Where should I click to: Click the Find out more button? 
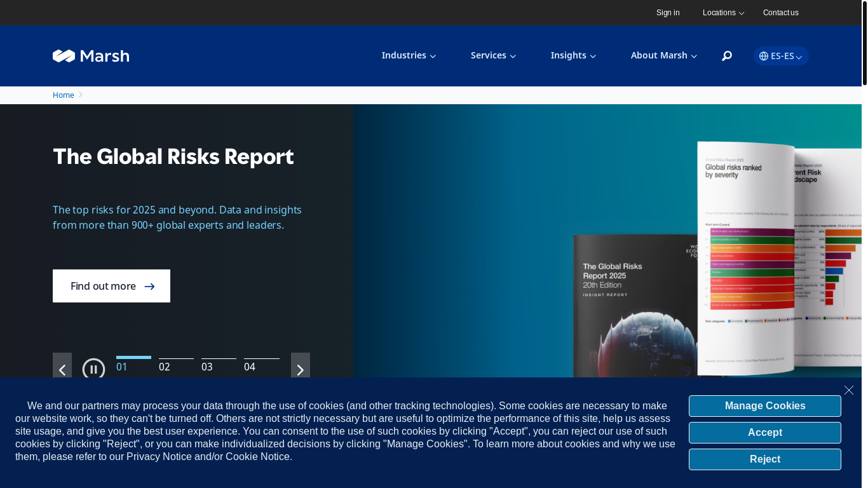pos(111,286)
